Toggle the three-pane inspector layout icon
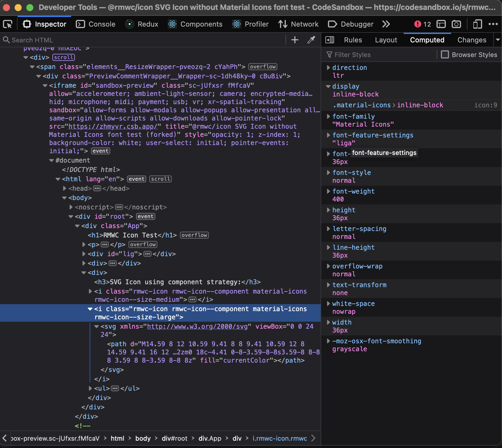 pyautogui.click(x=330, y=40)
